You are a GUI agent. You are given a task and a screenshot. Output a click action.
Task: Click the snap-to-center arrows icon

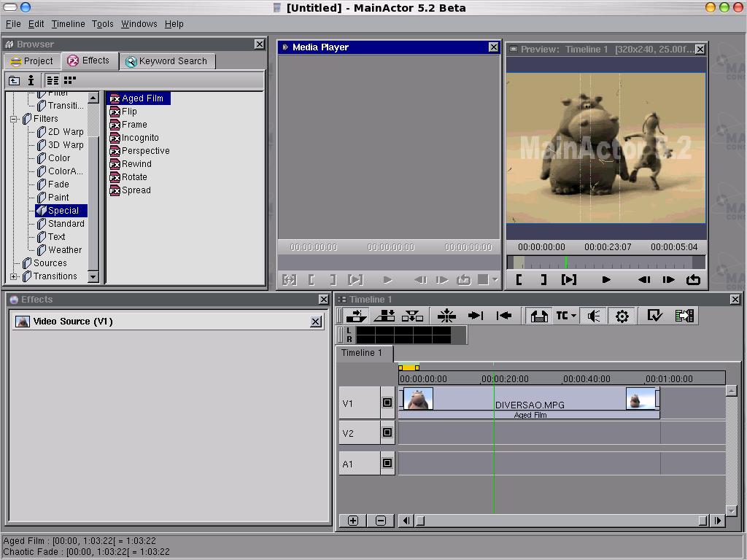coord(446,316)
